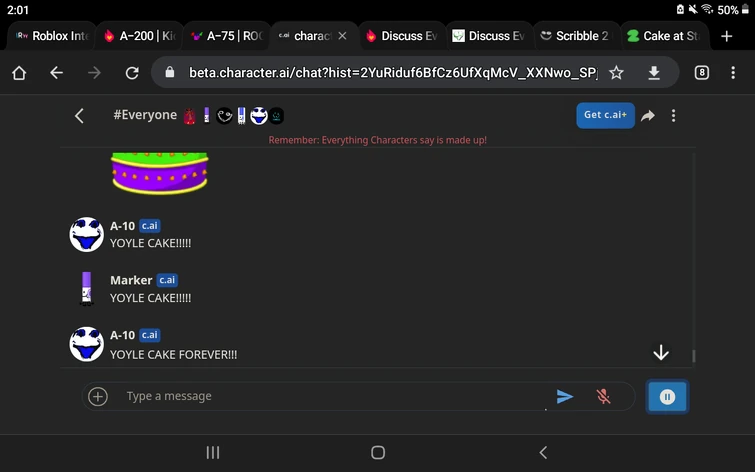Send the message with the paper plane icon

pos(564,396)
